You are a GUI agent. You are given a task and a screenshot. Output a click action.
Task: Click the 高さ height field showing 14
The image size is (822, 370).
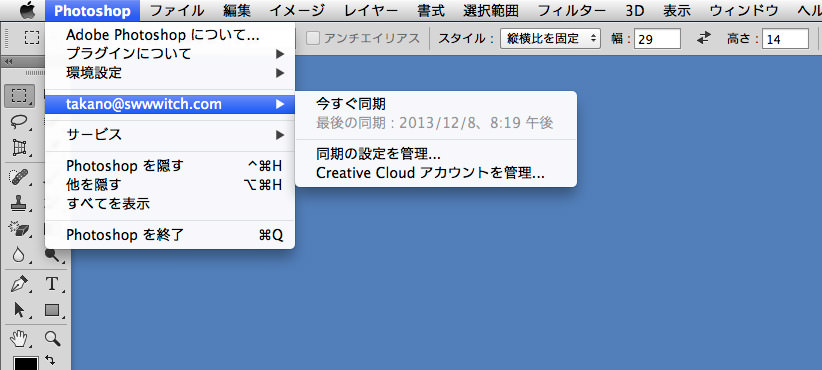pos(785,39)
